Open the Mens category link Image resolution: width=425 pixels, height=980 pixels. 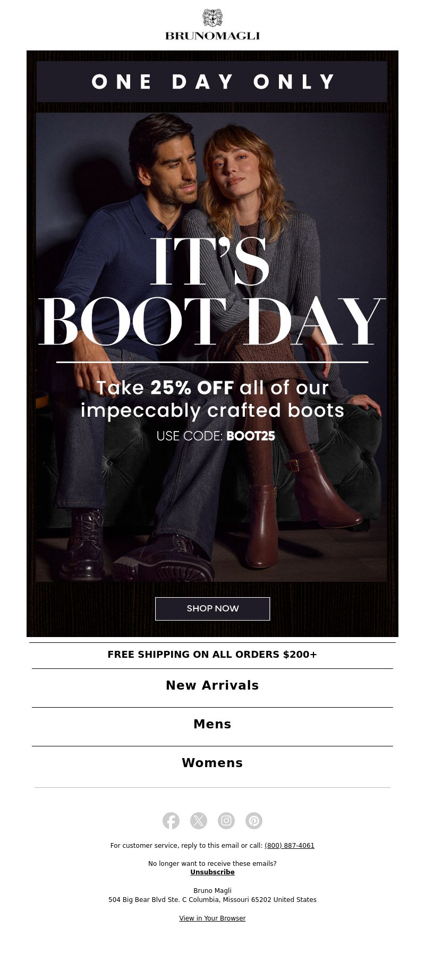[x=212, y=724]
